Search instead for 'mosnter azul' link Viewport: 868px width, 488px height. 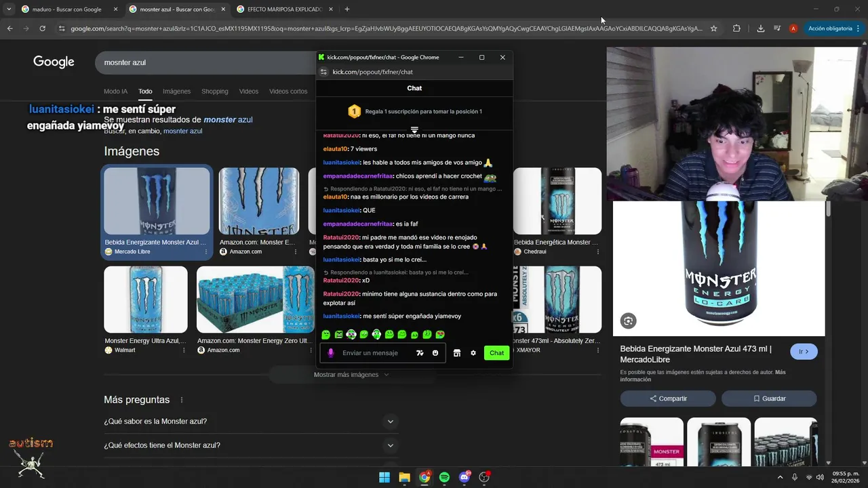(x=182, y=131)
